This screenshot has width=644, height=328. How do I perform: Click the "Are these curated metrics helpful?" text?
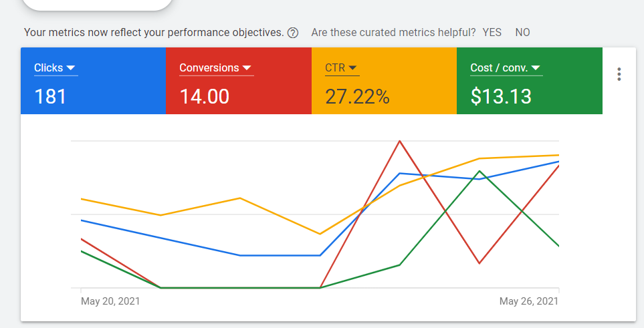click(x=393, y=32)
